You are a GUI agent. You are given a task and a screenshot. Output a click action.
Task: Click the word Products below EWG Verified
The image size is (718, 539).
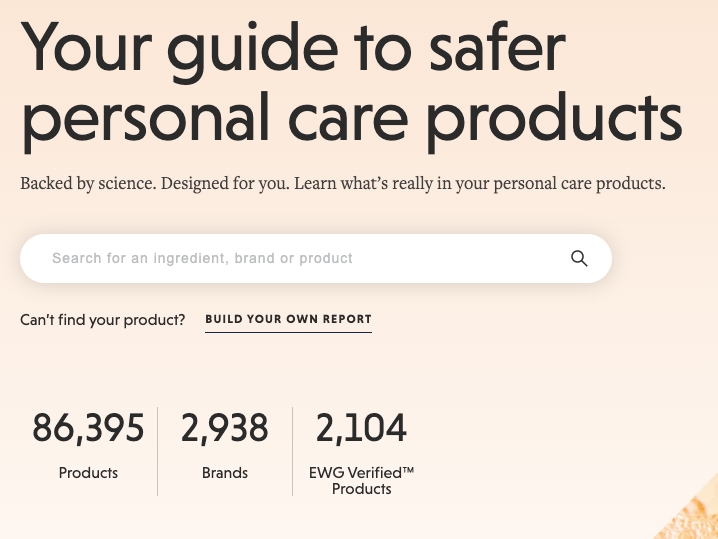361,489
